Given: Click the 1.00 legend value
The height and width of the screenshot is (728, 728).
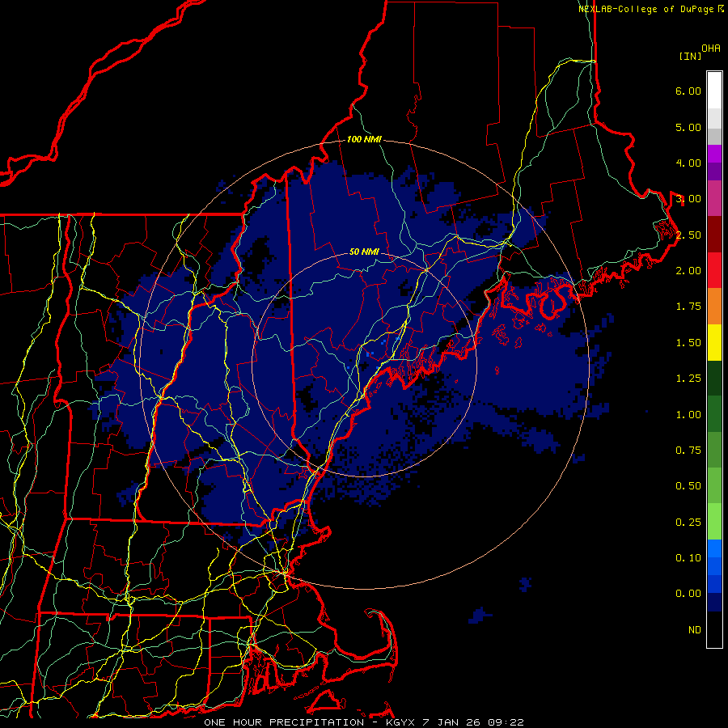Looking at the screenshot, I should pos(688,415).
